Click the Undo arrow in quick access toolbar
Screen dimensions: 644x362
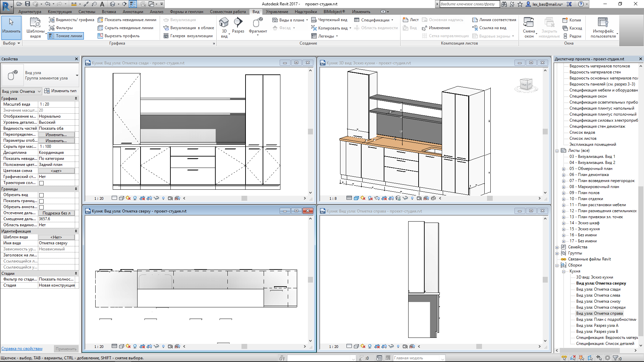pyautogui.click(x=48, y=4)
